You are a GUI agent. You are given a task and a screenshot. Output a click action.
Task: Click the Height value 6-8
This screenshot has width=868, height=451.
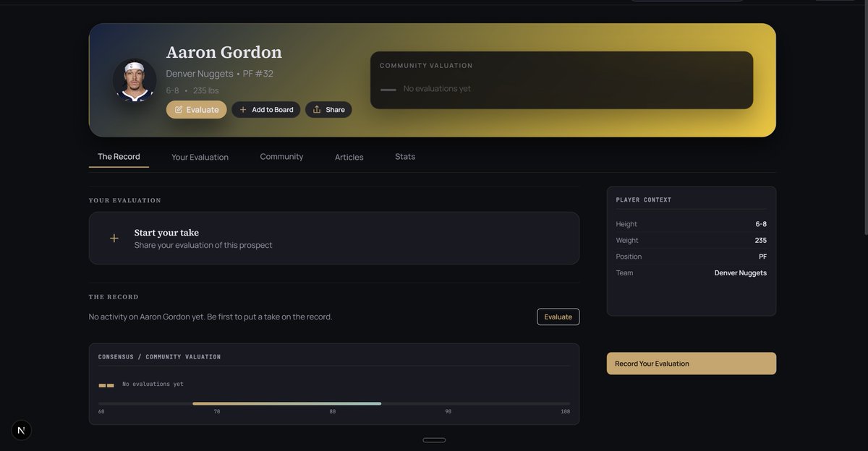tap(761, 224)
